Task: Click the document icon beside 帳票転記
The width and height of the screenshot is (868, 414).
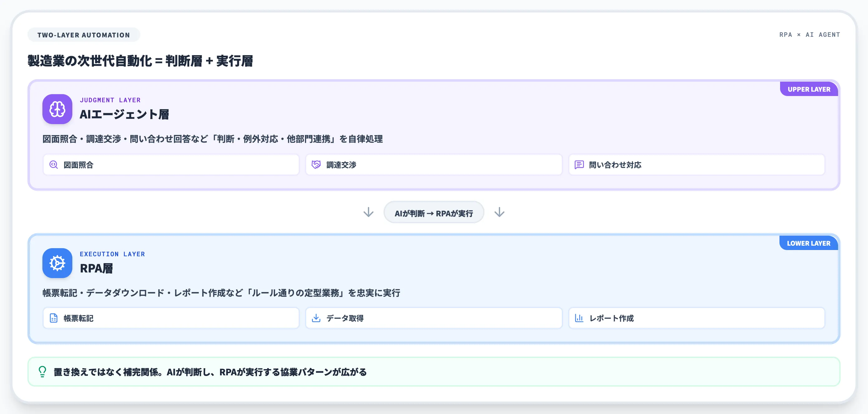Action: (53, 318)
